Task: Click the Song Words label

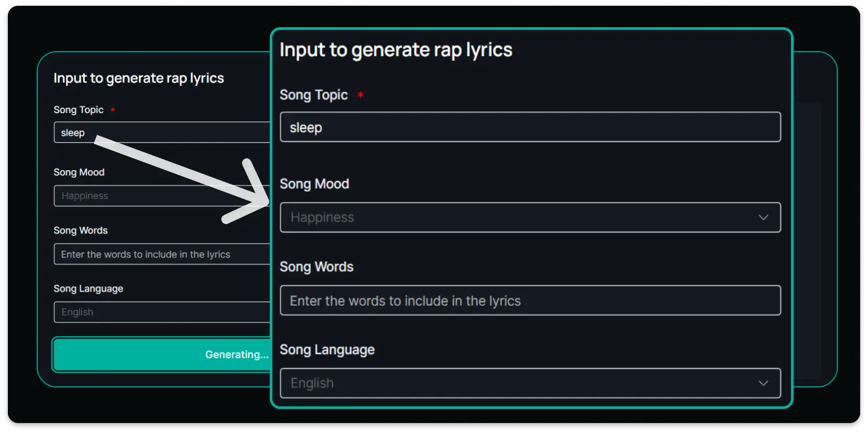Action: pyautogui.click(x=316, y=267)
